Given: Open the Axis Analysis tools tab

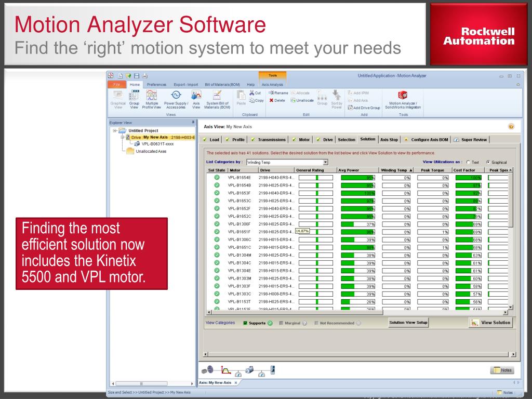Looking at the screenshot, I should pyautogui.click(x=272, y=85).
